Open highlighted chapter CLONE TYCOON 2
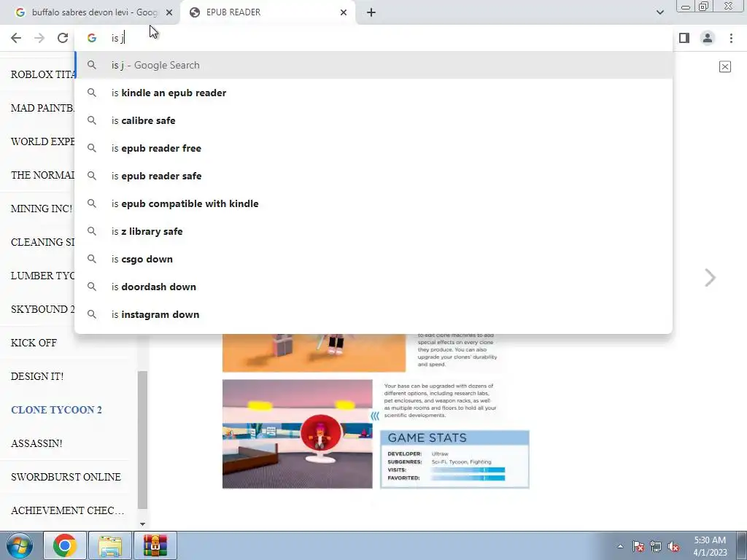The image size is (747, 560). pyautogui.click(x=56, y=410)
